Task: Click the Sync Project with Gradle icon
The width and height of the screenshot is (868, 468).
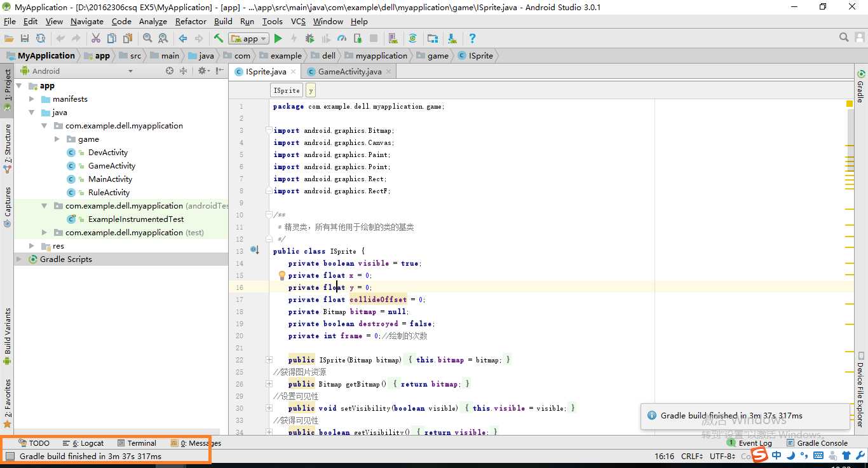Action: pyautogui.click(x=412, y=39)
